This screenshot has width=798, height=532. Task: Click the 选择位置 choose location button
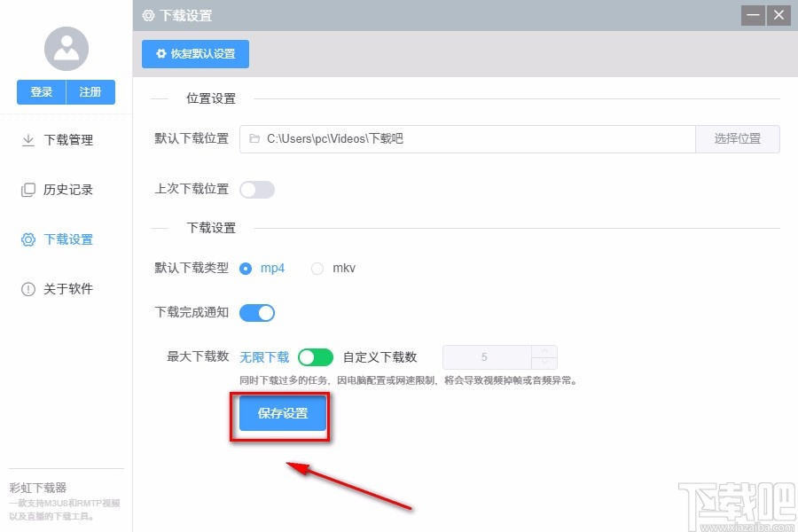pos(738,138)
